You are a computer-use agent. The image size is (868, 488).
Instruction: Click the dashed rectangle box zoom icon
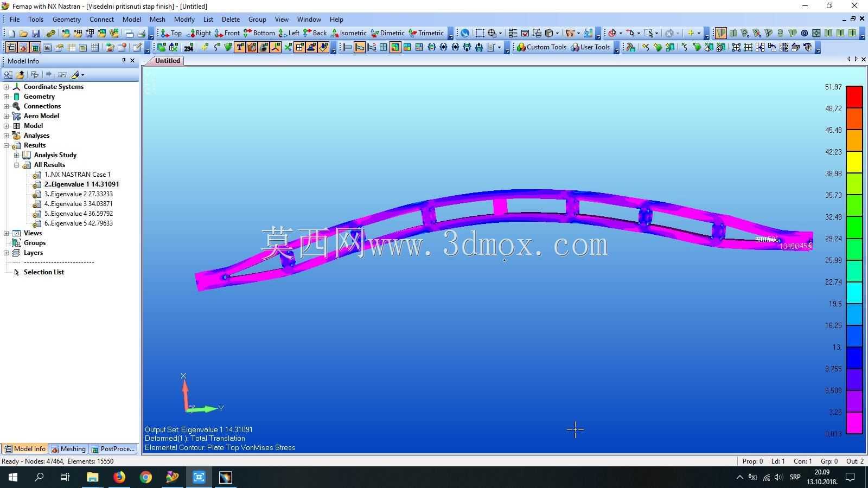coord(480,33)
